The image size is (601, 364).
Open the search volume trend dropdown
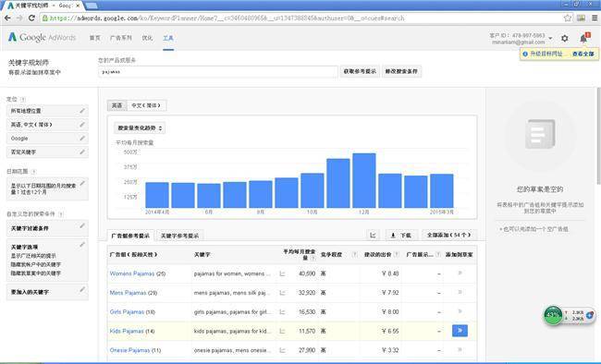pyautogui.click(x=140, y=128)
